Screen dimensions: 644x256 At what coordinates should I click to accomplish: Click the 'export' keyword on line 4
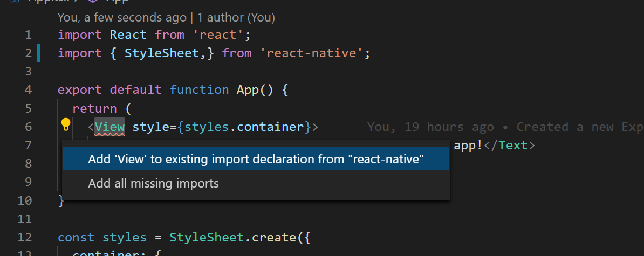click(80, 90)
